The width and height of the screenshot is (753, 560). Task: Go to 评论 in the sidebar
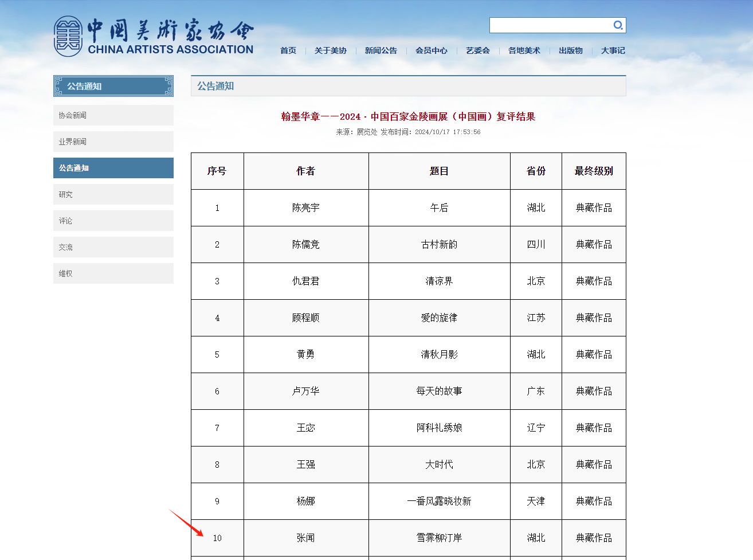click(x=113, y=221)
